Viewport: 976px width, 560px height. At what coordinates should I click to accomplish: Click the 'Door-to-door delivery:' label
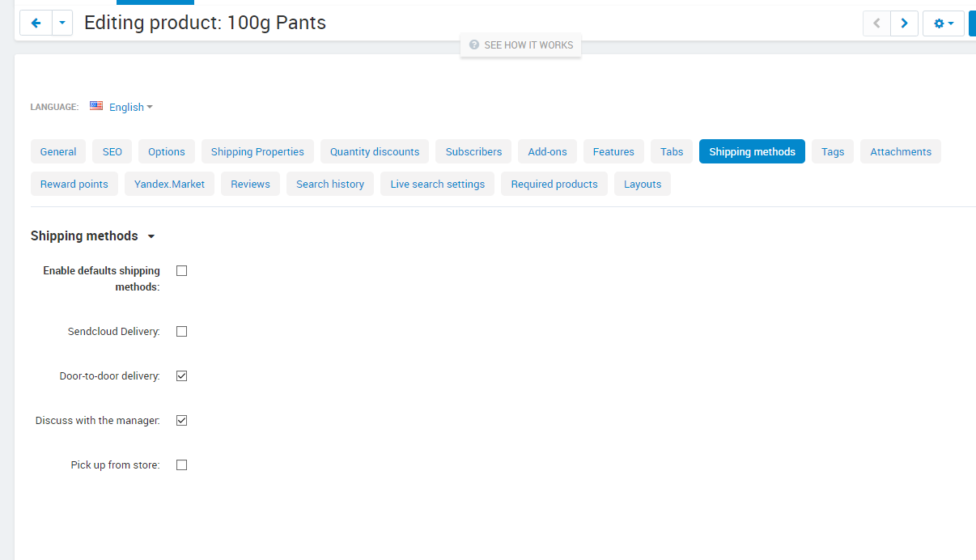point(110,376)
